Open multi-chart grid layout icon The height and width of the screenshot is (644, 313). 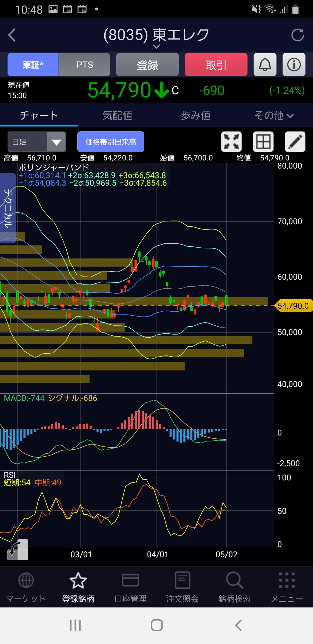[263, 142]
